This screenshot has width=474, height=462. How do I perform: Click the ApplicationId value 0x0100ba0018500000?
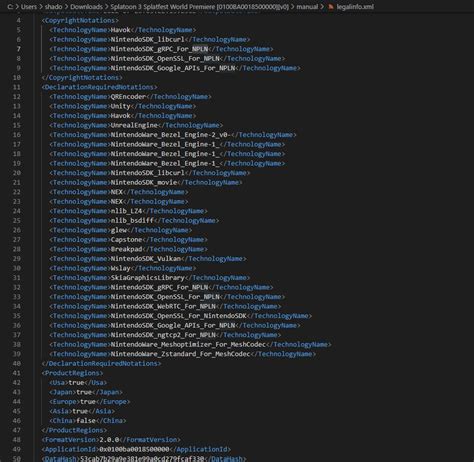(134, 449)
